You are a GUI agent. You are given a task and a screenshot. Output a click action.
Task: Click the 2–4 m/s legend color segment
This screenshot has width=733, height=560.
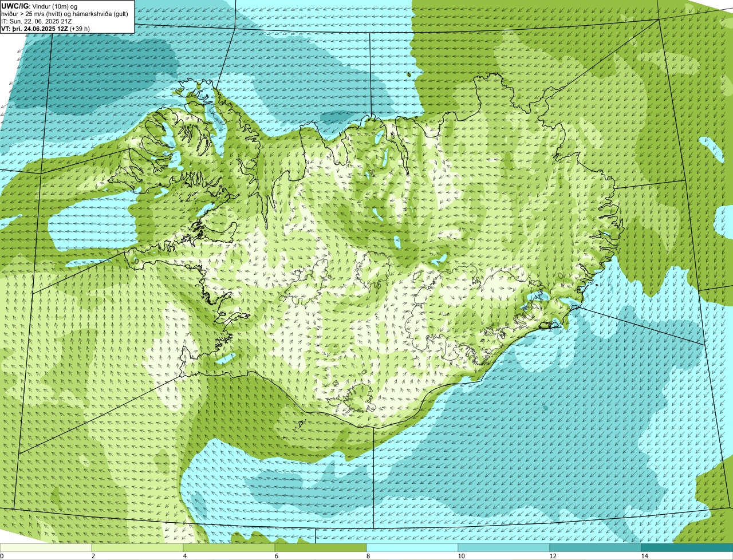[137, 548]
